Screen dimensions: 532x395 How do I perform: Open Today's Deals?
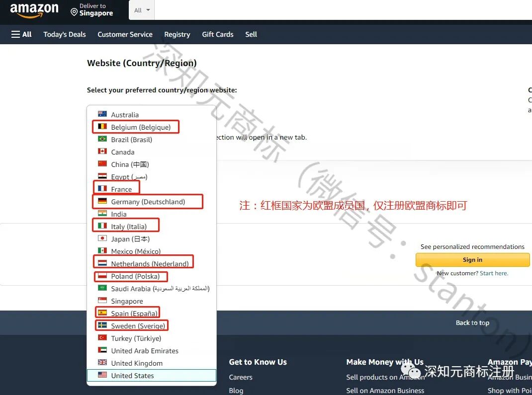tap(64, 34)
